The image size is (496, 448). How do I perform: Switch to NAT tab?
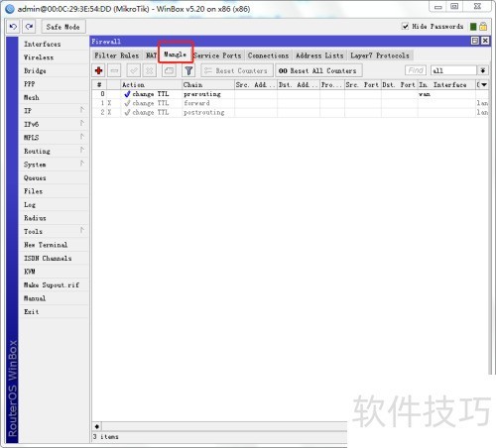coord(151,56)
